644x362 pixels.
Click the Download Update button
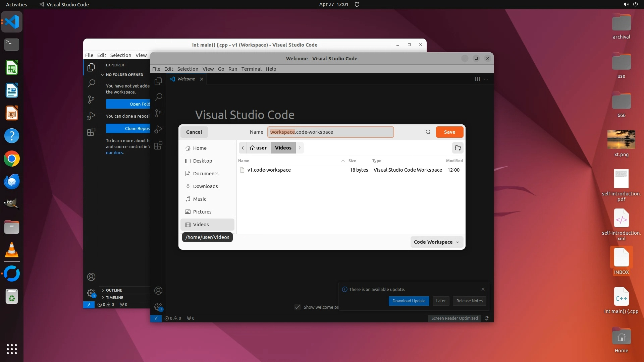coord(409,301)
